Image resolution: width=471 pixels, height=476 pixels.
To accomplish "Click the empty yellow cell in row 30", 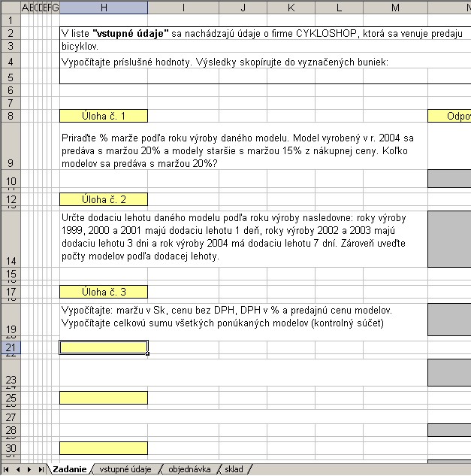I will tap(104, 448).
